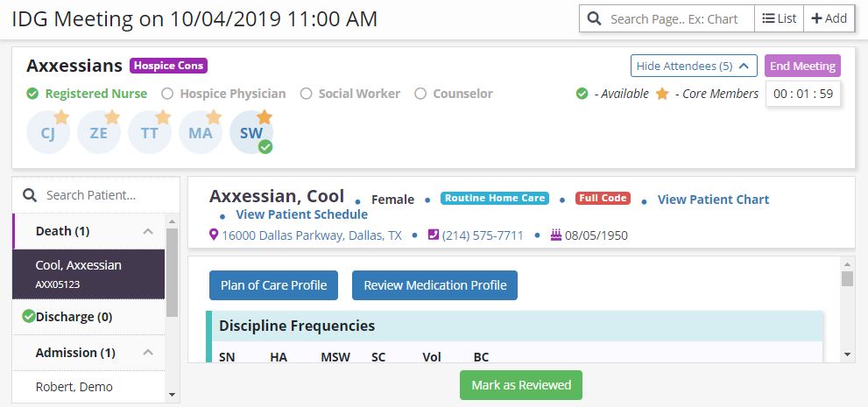Image resolution: width=868 pixels, height=407 pixels.
Task: Open the View Patient Chart link
Action: coord(713,200)
